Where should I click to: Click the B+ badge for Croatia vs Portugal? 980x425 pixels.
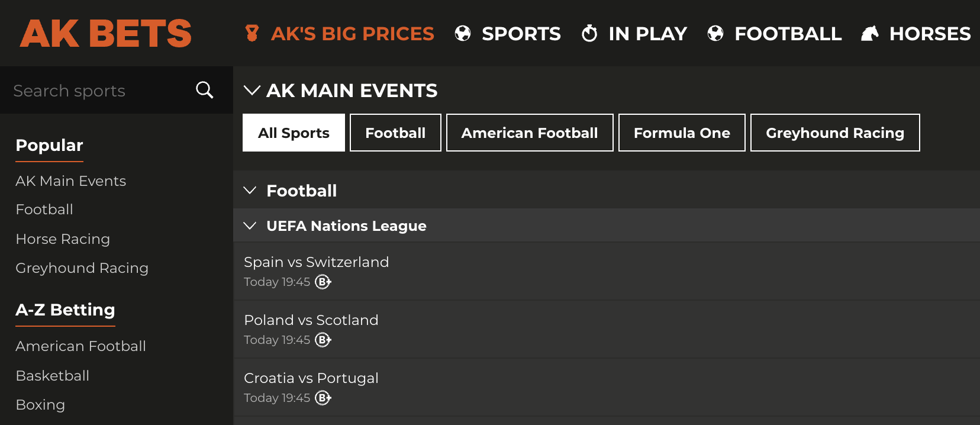click(x=323, y=398)
